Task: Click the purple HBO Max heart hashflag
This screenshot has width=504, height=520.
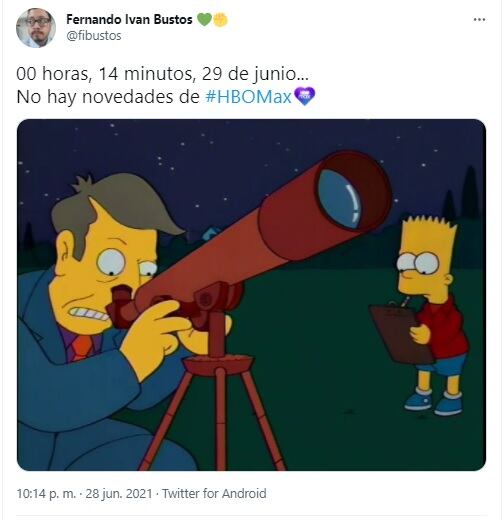Action: coord(304,96)
